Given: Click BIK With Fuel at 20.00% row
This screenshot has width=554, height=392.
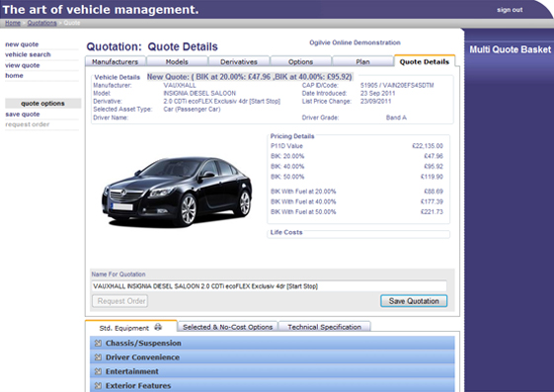Looking at the screenshot, I should coord(356,192).
